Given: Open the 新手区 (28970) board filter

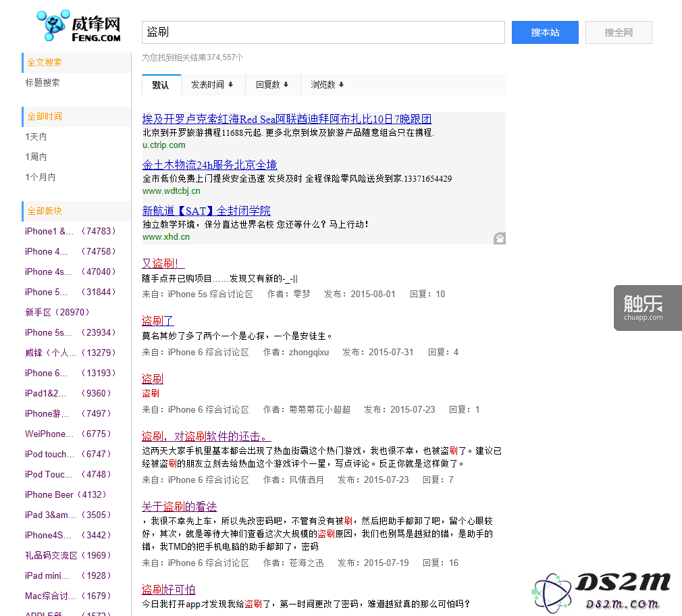Looking at the screenshot, I should click(x=57, y=312).
